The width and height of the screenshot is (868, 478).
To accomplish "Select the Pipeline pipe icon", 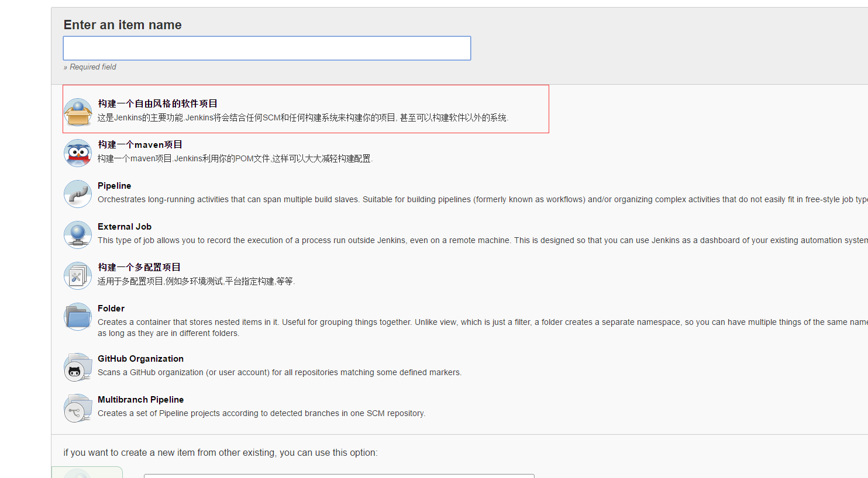I will coord(78,194).
